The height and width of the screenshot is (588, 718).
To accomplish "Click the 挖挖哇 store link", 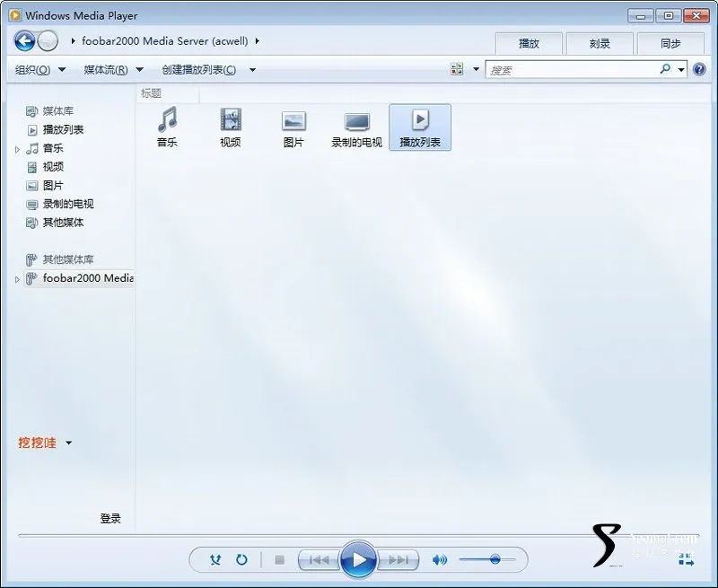I will point(37,443).
